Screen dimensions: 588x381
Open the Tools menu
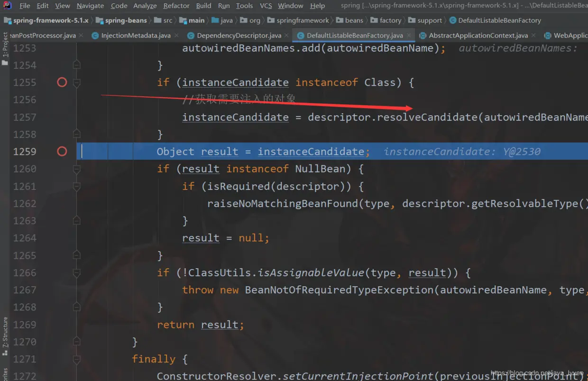[x=244, y=6]
